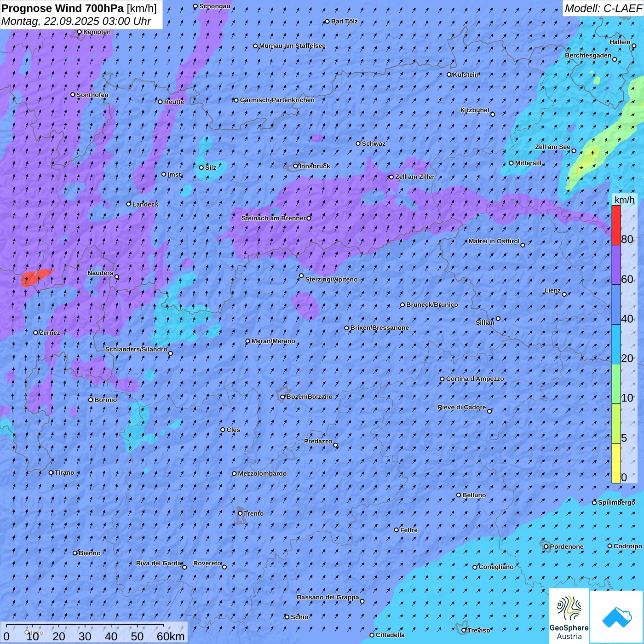The width and height of the screenshot is (644, 644).
Task: Click the Mezzolombardo label
Action: (262, 473)
